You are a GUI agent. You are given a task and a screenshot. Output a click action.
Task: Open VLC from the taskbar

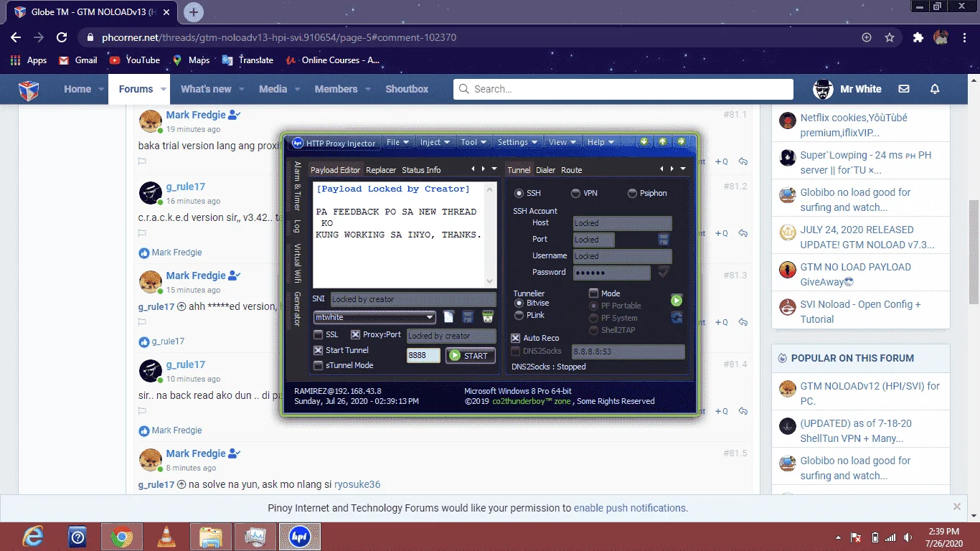166,537
